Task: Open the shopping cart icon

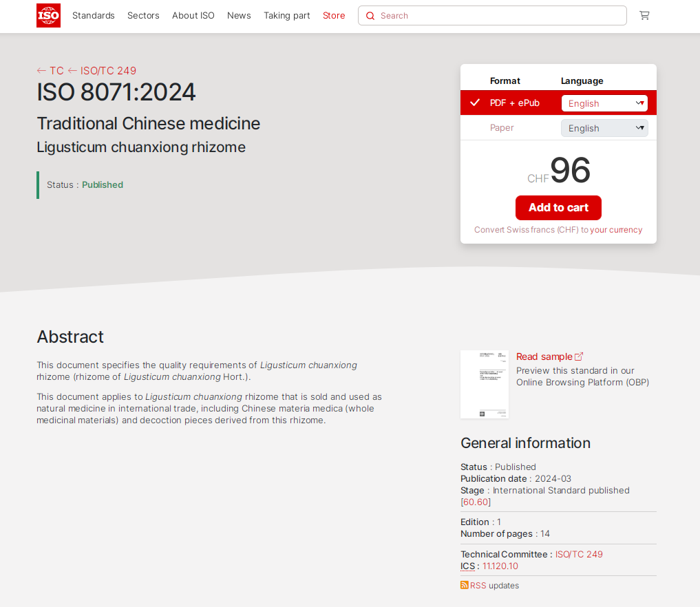Action: [644, 15]
